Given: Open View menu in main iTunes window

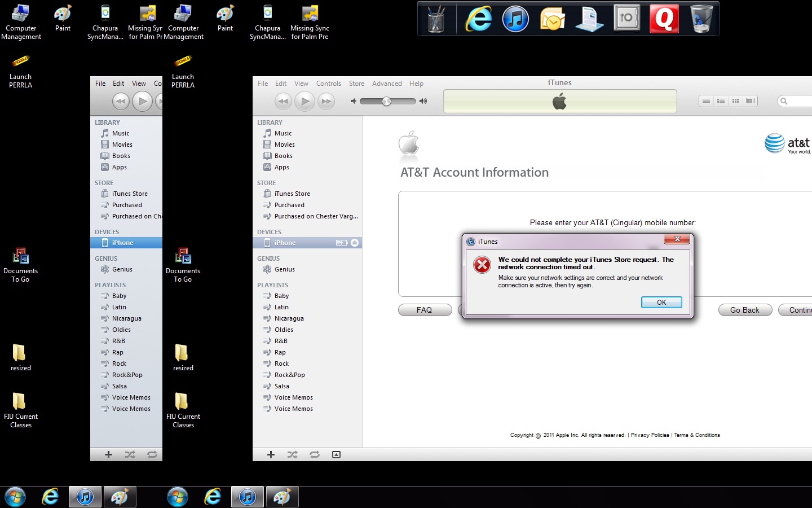Looking at the screenshot, I should click(301, 84).
